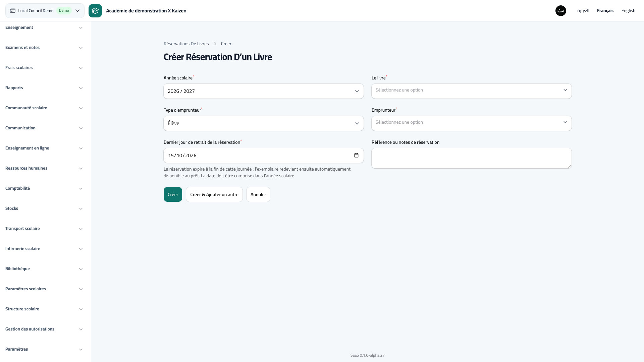The image size is (644, 362).
Task: Expand Enseignement en ligne section
Action: tap(44, 148)
